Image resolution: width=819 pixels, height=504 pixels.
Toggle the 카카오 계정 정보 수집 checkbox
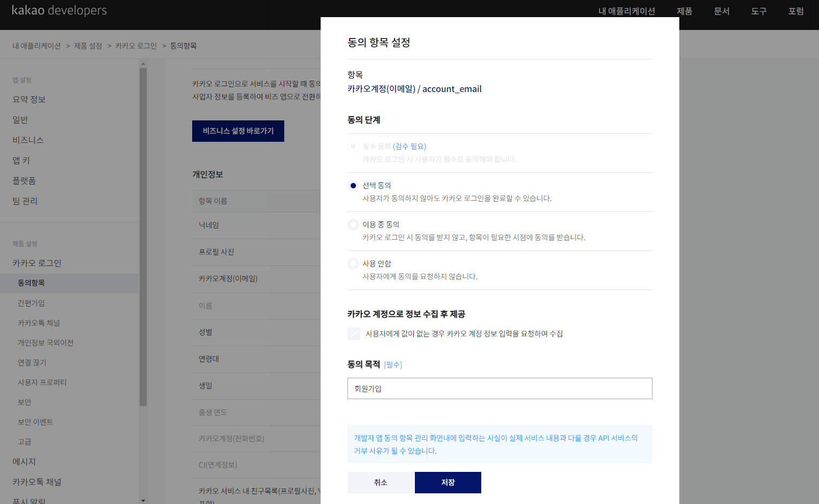pos(354,334)
